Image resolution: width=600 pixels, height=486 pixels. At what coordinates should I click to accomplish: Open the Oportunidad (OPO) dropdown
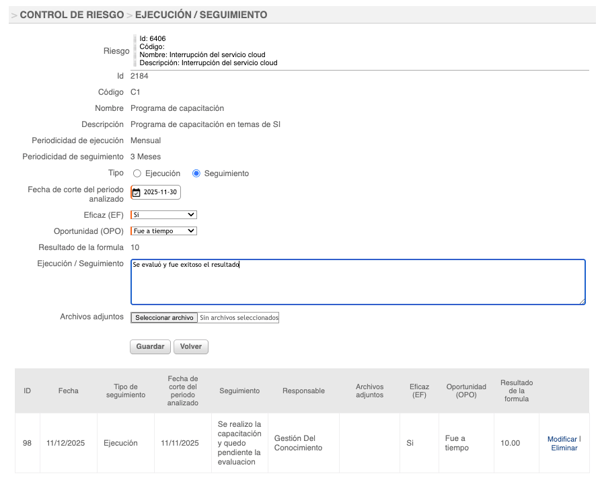[x=164, y=231]
